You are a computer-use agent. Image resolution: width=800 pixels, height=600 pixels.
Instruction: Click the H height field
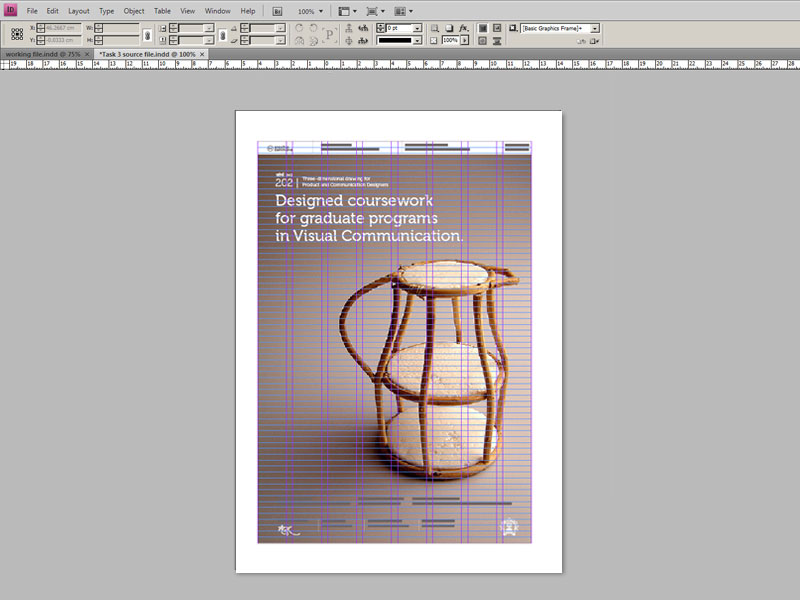pos(121,40)
